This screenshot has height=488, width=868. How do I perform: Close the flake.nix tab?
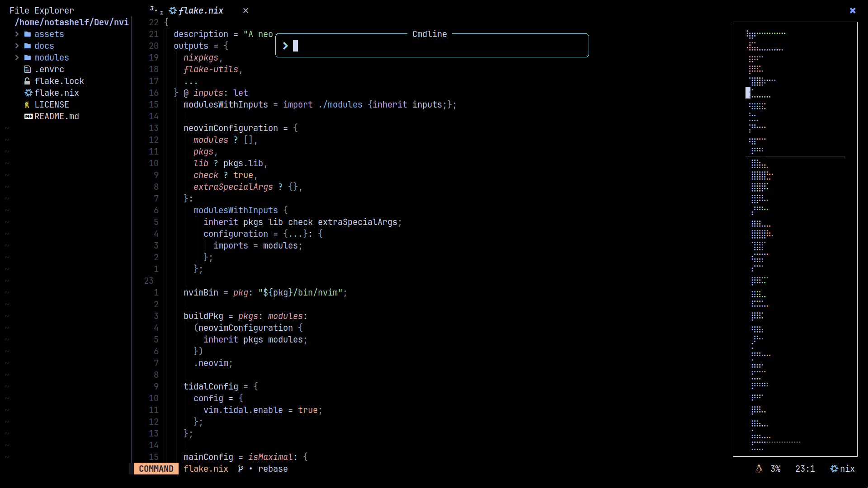click(245, 11)
